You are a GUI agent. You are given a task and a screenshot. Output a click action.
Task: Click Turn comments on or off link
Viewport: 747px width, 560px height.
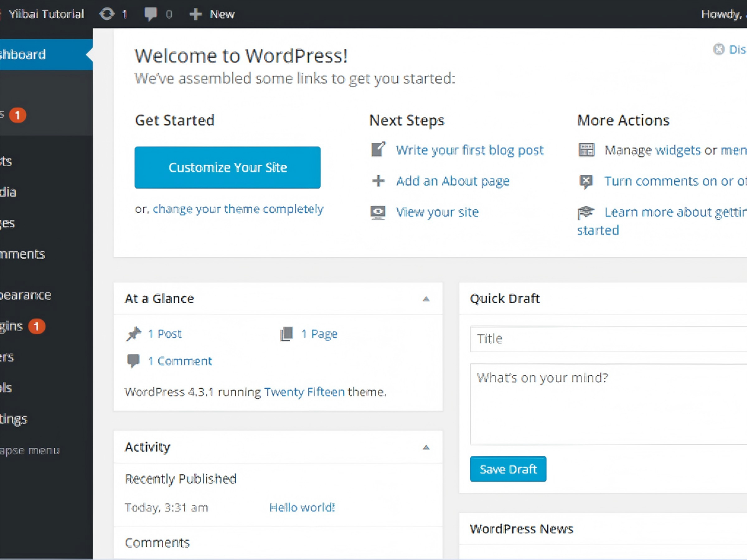tap(675, 181)
